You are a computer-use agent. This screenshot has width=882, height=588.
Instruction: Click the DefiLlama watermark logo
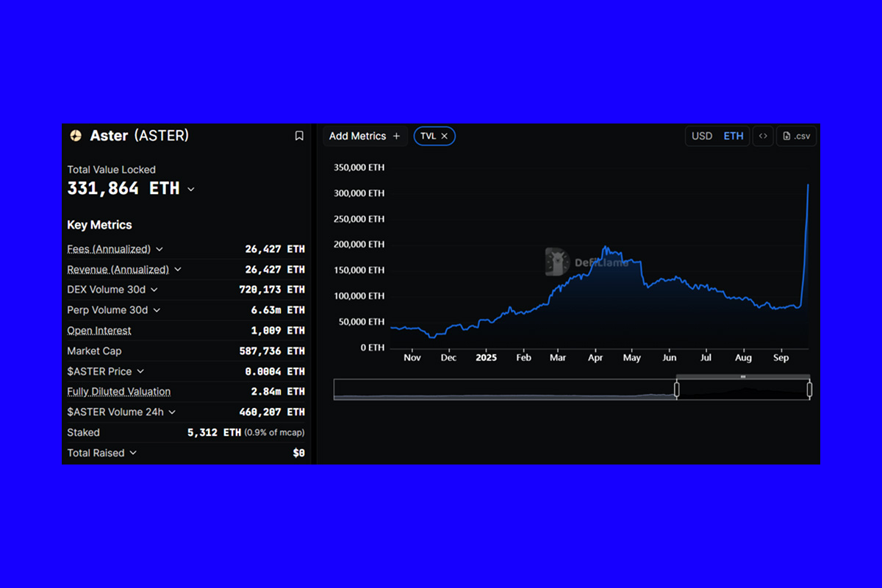557,262
